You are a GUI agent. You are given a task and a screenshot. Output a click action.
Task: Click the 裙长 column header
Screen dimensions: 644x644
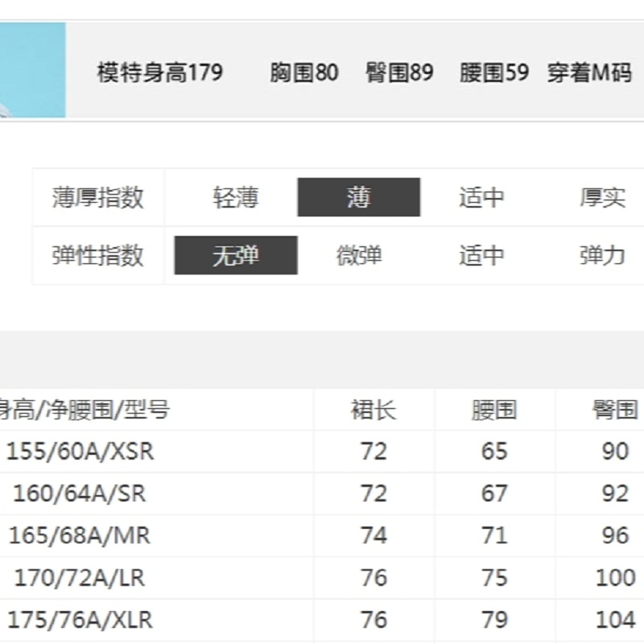374,411
